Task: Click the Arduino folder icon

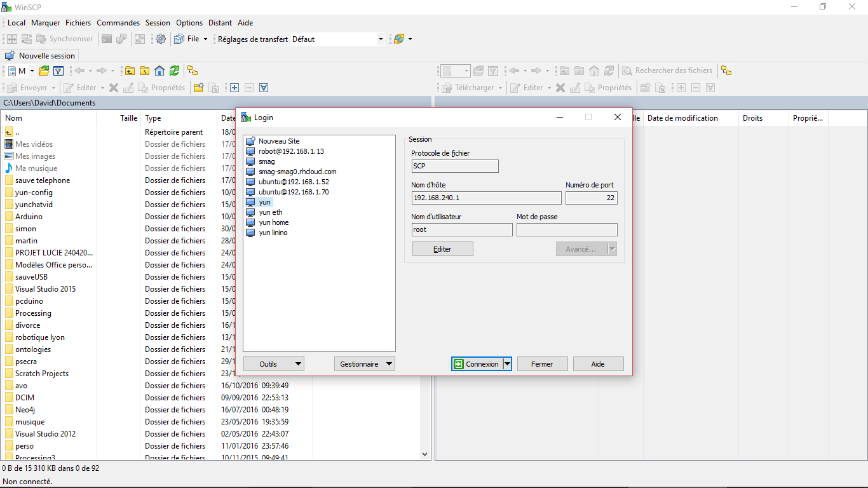Action: pyautogui.click(x=9, y=217)
